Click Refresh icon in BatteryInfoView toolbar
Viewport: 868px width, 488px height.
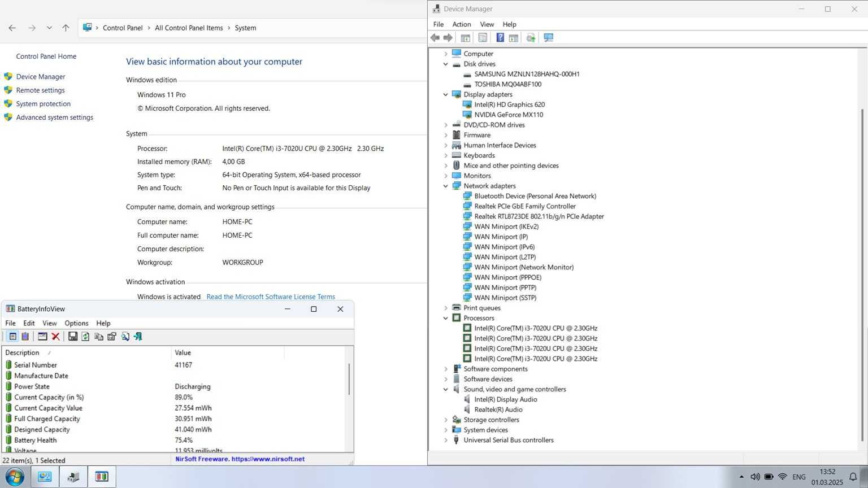[85, 337]
